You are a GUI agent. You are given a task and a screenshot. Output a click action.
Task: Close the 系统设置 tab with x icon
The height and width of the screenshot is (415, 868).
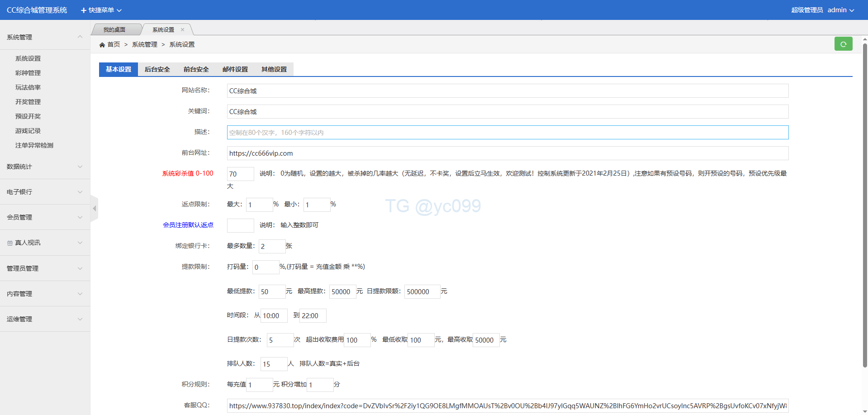coord(183,30)
